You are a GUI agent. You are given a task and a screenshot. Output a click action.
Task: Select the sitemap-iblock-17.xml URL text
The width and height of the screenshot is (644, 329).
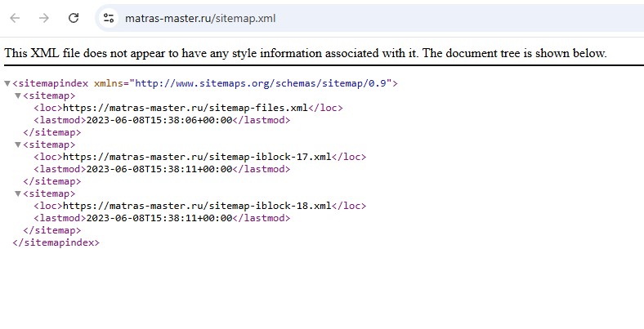[x=197, y=157]
